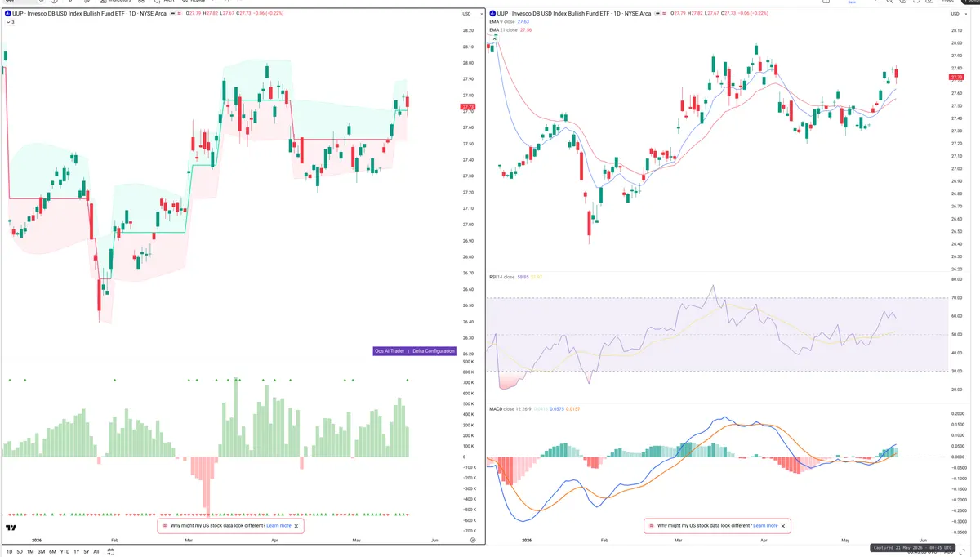Select the 1D time range

point(9,552)
